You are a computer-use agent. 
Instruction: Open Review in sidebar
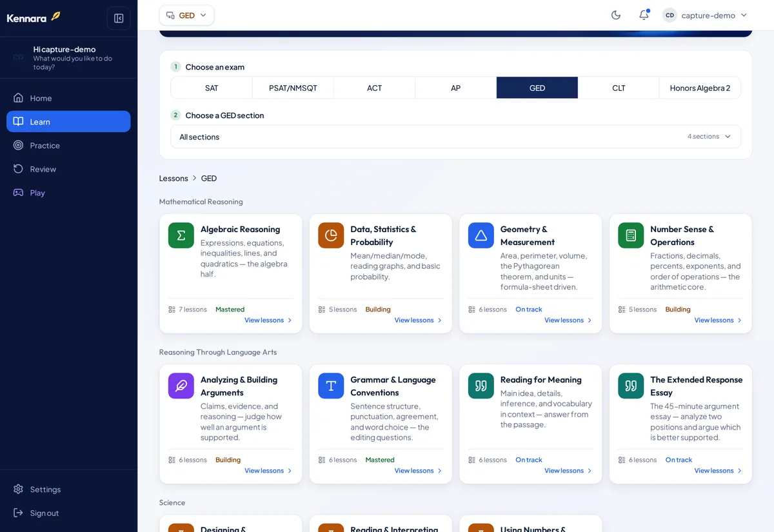pyautogui.click(x=68, y=169)
